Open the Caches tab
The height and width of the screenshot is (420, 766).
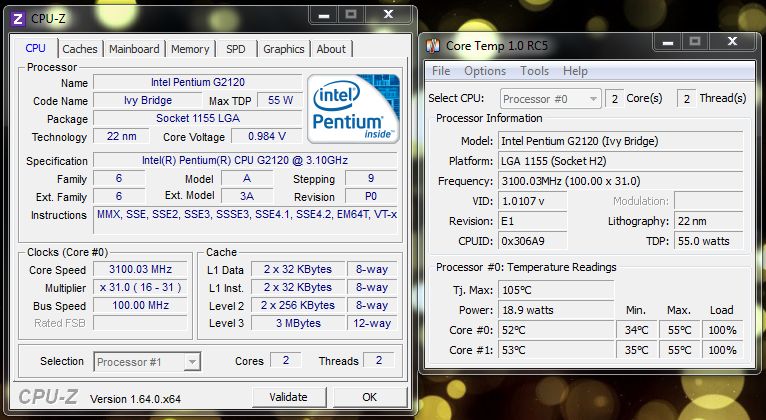click(80, 49)
